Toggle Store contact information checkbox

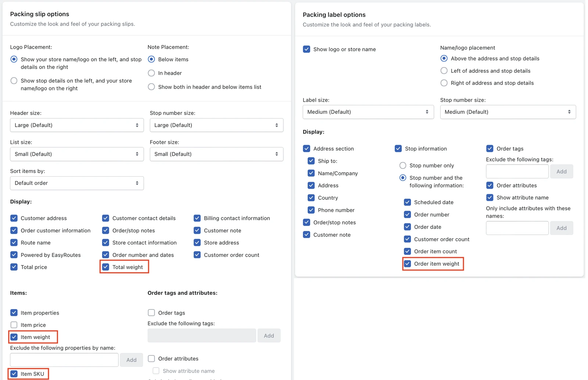[106, 243]
